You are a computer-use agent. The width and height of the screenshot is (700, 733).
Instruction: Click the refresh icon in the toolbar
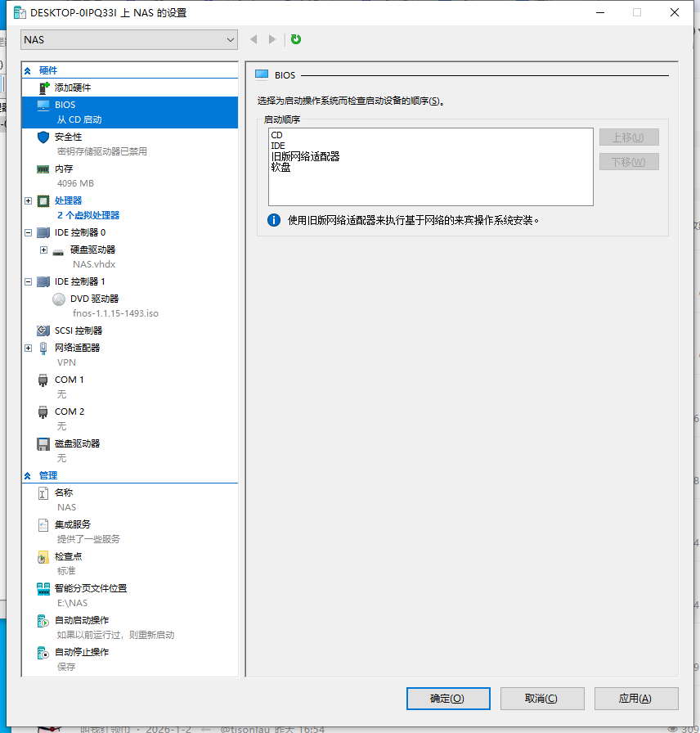295,38
